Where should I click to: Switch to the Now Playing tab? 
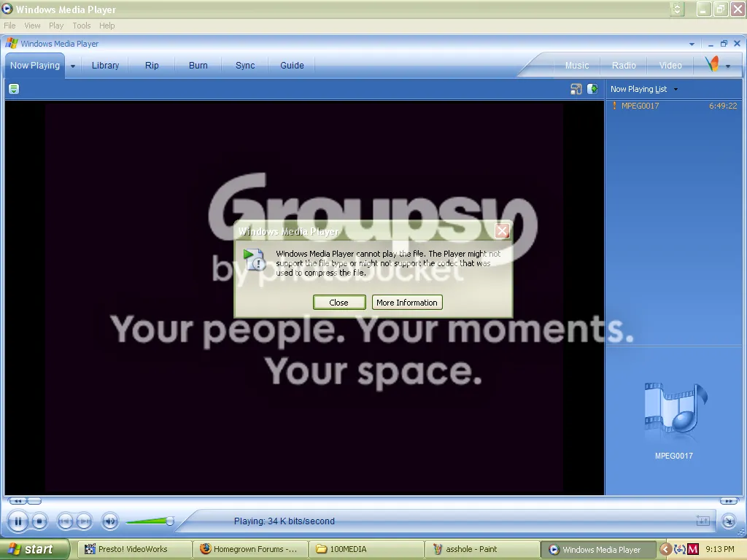[35, 66]
